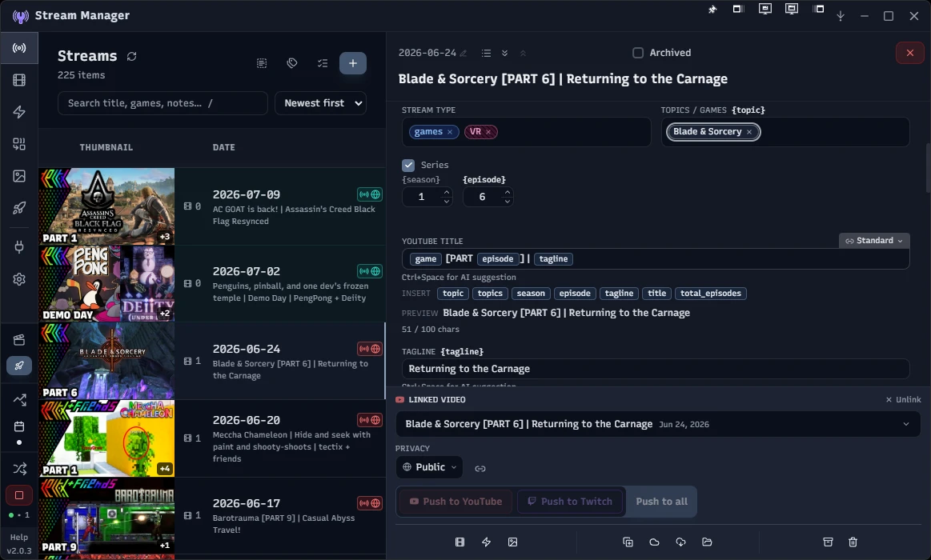Open the Public privacy dropdown

tap(429, 467)
